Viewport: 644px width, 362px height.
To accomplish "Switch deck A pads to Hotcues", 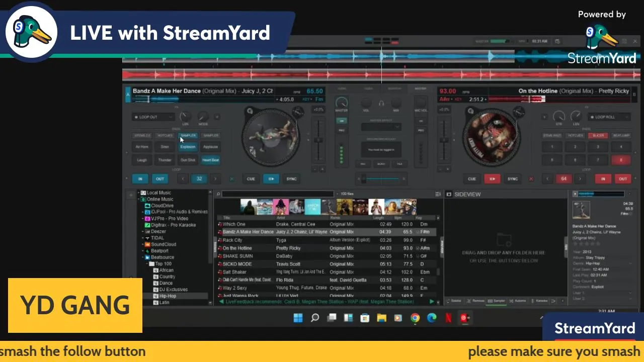I will (x=165, y=135).
